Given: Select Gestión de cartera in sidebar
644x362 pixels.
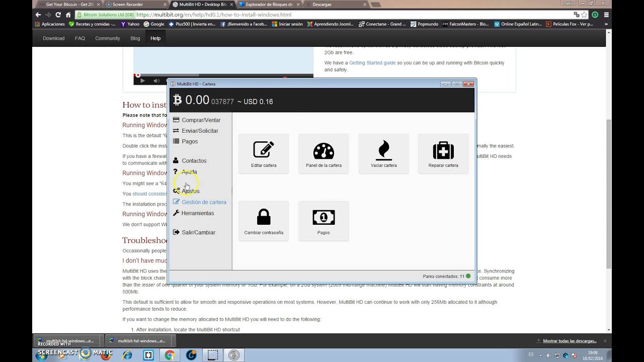Looking at the screenshot, I should [200, 202].
